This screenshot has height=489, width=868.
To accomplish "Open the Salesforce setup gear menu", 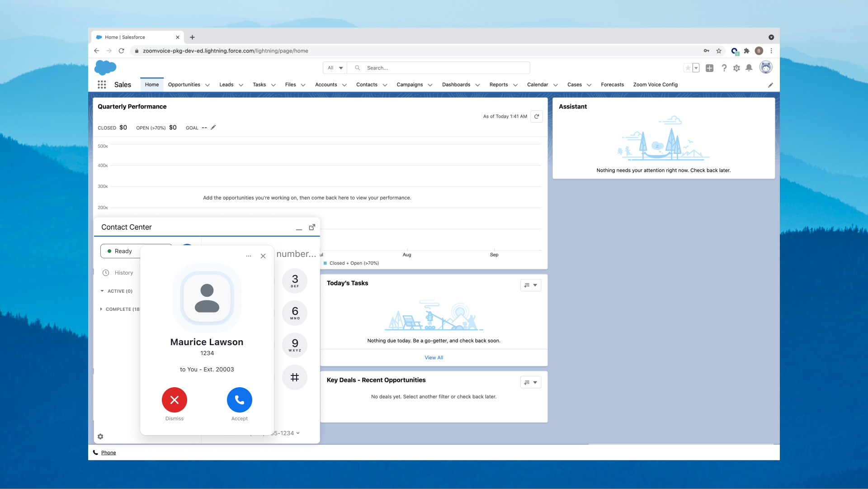I will (736, 68).
